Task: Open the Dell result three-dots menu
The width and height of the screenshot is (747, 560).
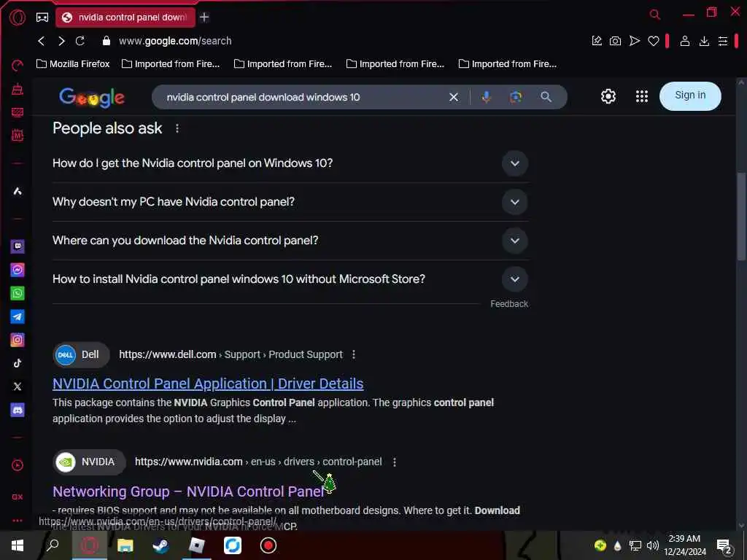Action: [x=354, y=355]
